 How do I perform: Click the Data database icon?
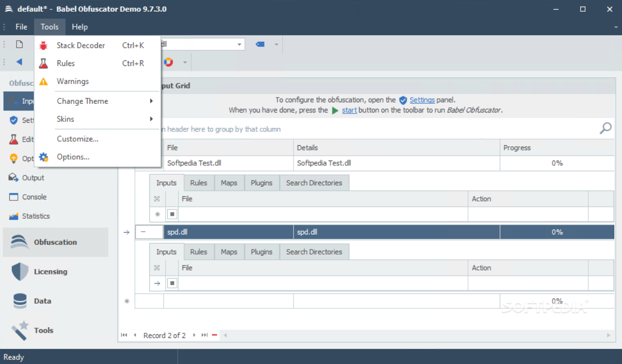[20, 301]
